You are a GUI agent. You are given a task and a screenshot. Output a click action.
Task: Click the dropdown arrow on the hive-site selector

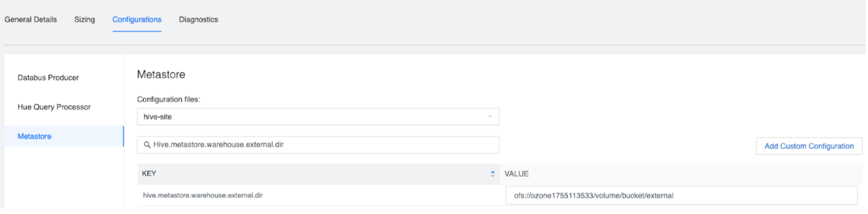(491, 117)
